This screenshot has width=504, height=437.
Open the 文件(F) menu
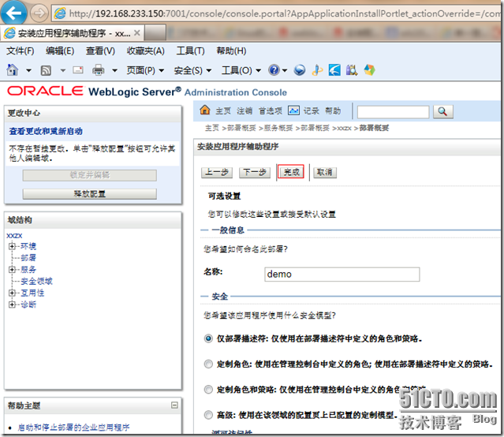point(21,50)
